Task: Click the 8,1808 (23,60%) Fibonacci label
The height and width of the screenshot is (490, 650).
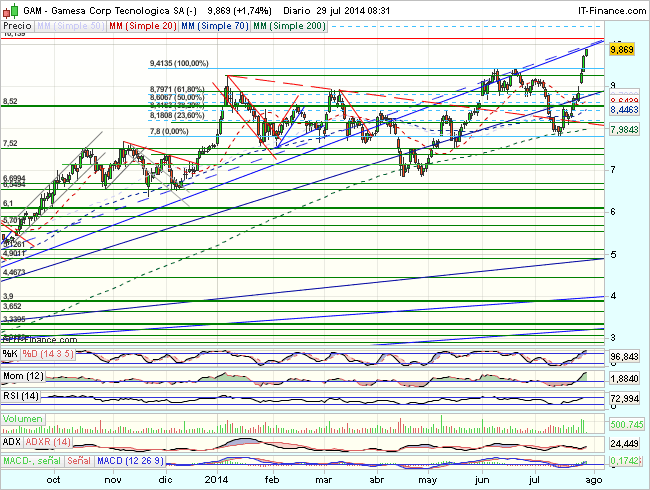Action: [x=177, y=115]
